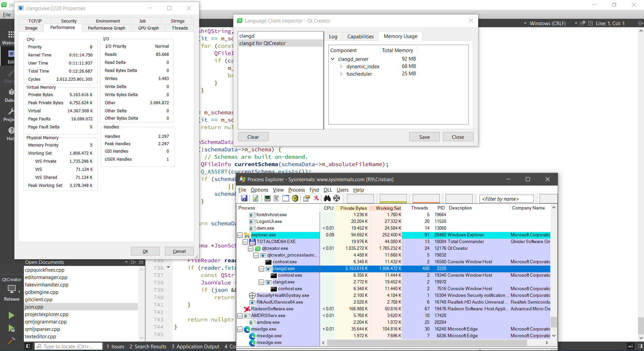Expand the dynamic_index memory row
The image size is (644, 351).
click(341, 67)
